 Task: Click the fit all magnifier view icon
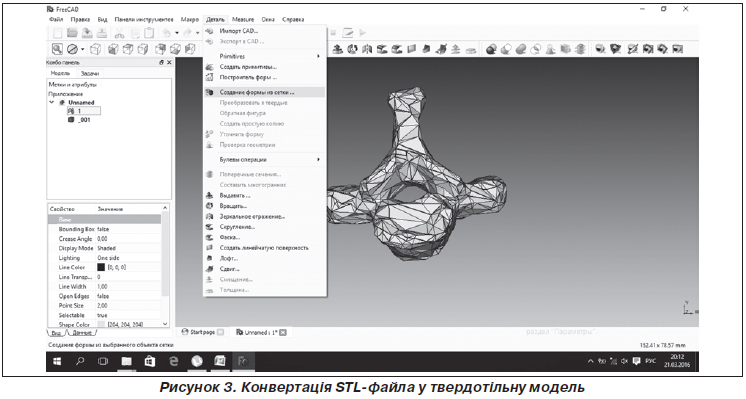57,49
